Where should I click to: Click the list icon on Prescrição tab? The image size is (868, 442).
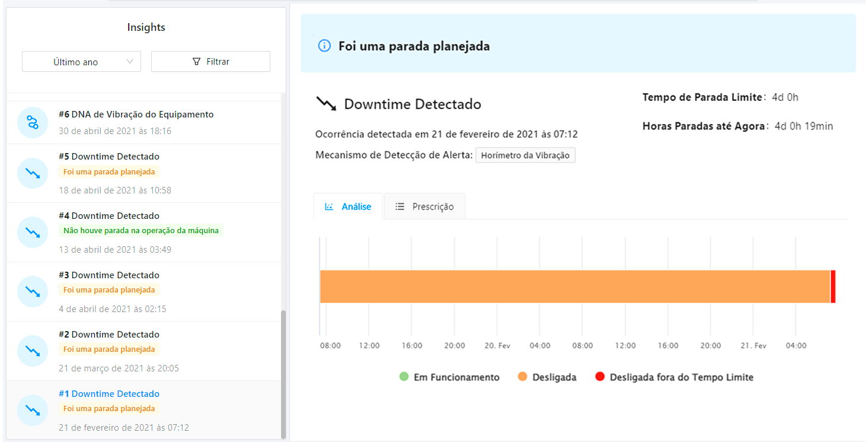(400, 206)
